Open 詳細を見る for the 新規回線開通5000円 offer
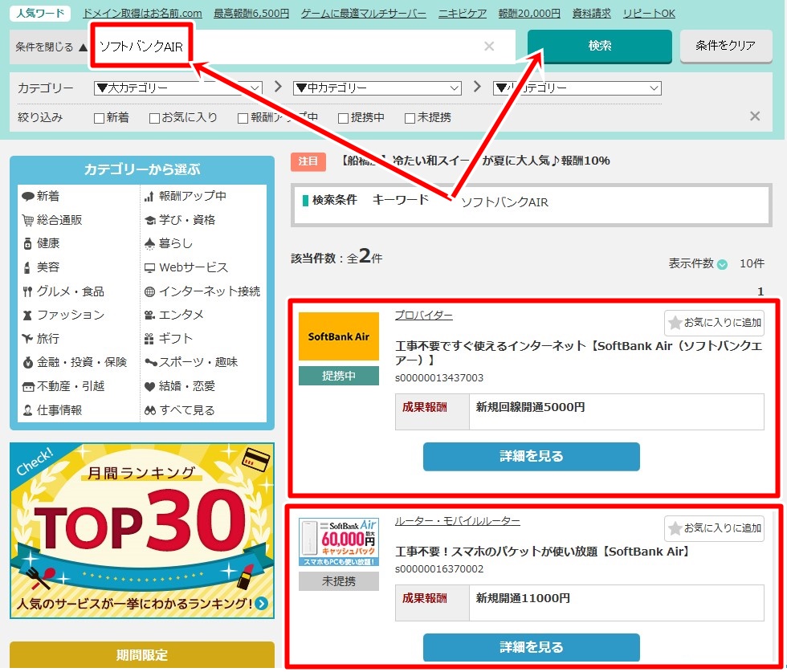 (x=532, y=456)
